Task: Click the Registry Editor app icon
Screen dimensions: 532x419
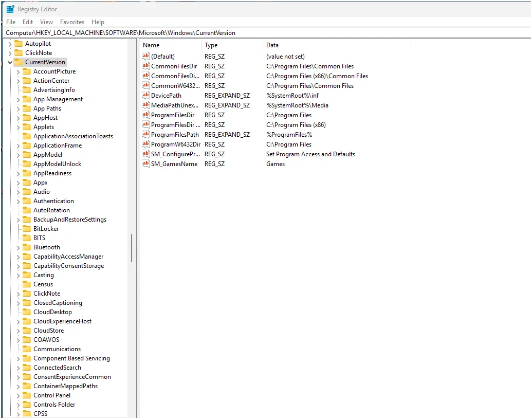Action: (x=10, y=9)
